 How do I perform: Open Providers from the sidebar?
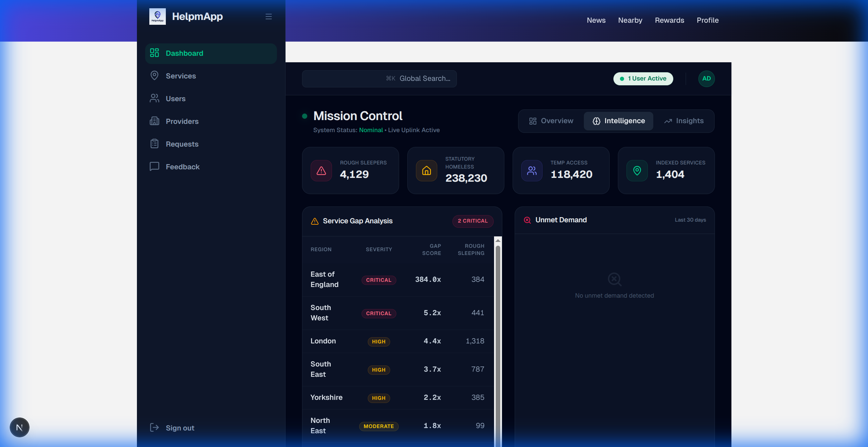pos(182,121)
